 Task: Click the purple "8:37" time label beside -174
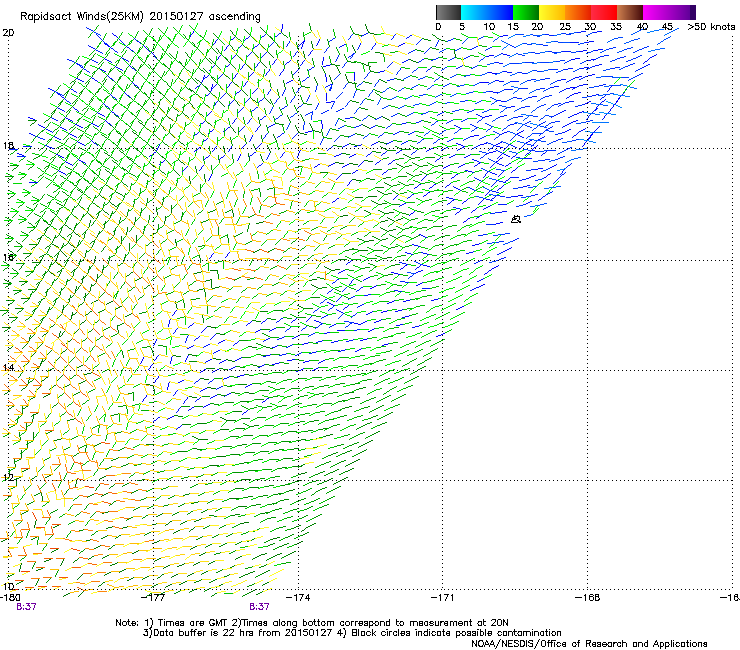(x=260, y=607)
